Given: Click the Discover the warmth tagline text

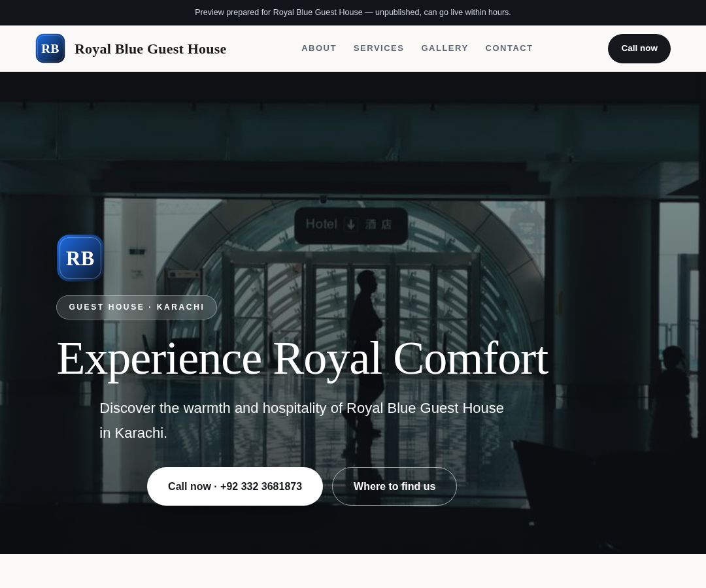Looking at the screenshot, I should pos(301,420).
